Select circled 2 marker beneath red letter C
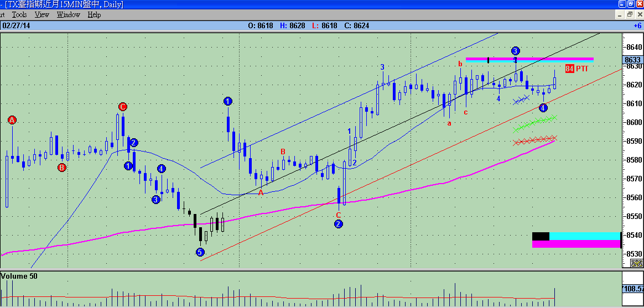 coord(339,224)
